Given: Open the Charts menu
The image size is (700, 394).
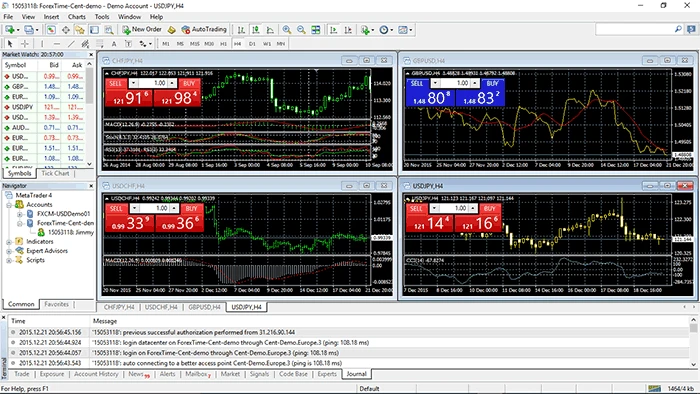Looking at the screenshot, I should point(77,17).
